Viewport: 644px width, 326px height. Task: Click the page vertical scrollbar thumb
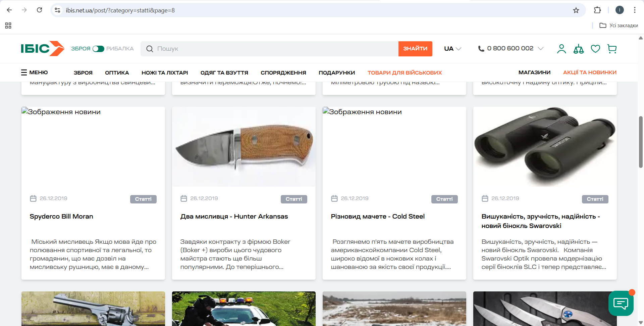(641, 142)
